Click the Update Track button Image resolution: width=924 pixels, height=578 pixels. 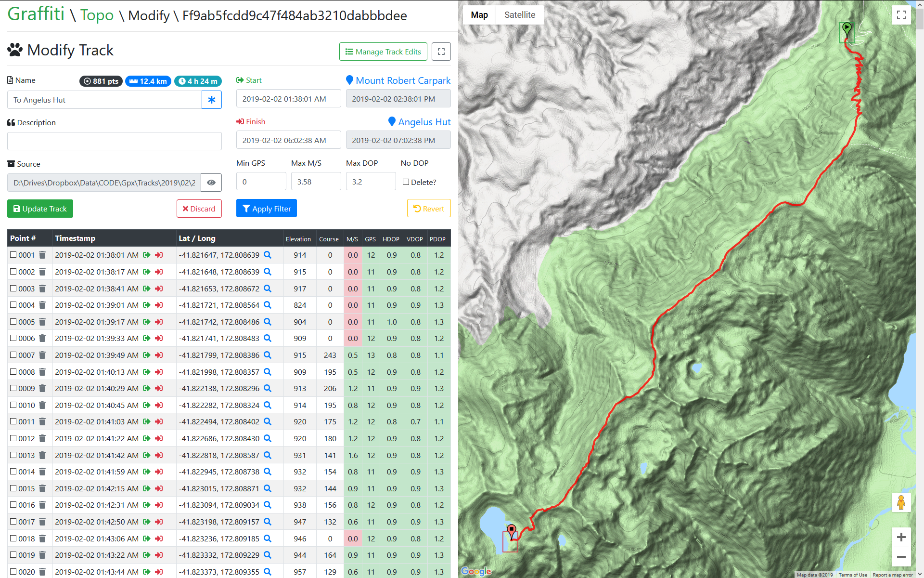tap(40, 209)
